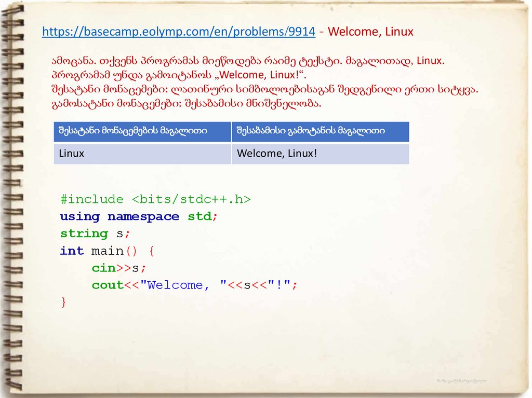The width and height of the screenshot is (532, 398).
Task: Select the "int main() {" code line
Action: pyautogui.click(x=107, y=251)
